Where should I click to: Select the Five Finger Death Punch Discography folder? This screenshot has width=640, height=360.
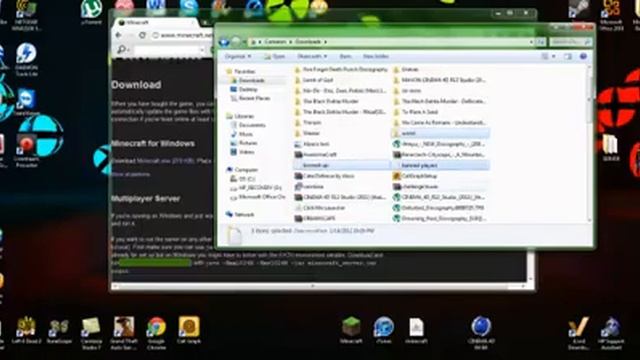(x=341, y=69)
